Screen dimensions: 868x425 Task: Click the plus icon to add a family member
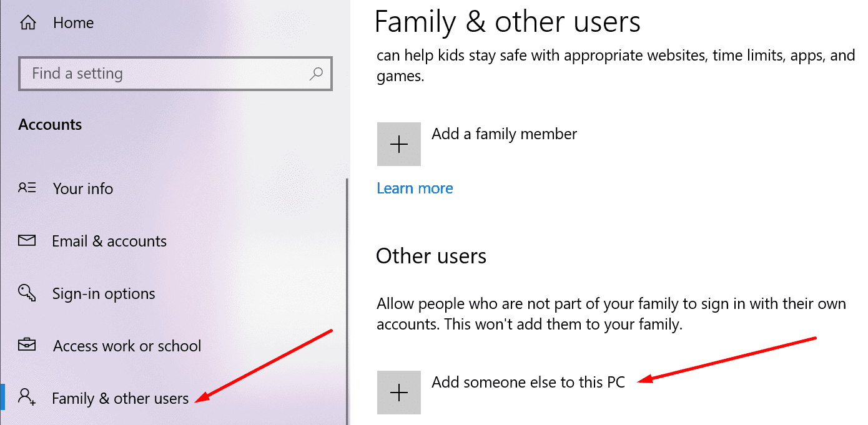pyautogui.click(x=399, y=144)
